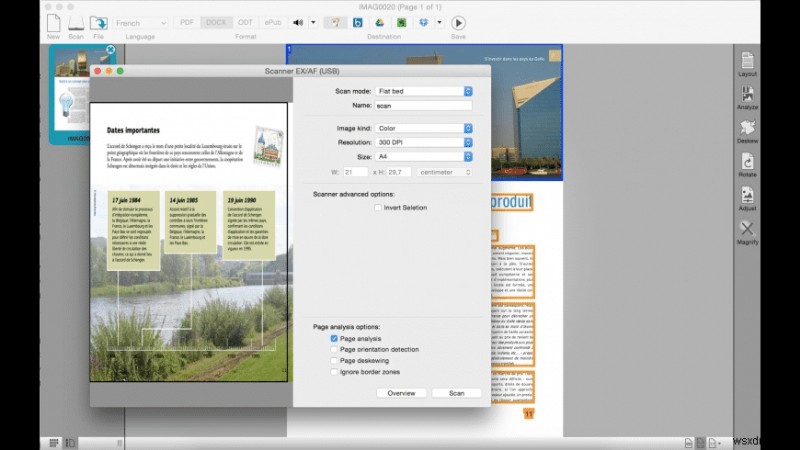The image size is (800, 450).
Task: Select the PDF format tab
Action: [187, 22]
